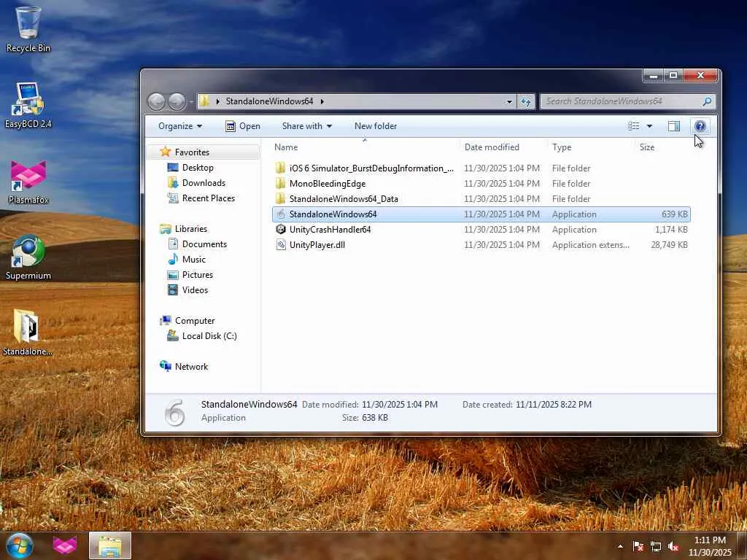This screenshot has height=560, width=747.
Task: Open the Recycle Bin desktop icon
Action: (x=28, y=28)
